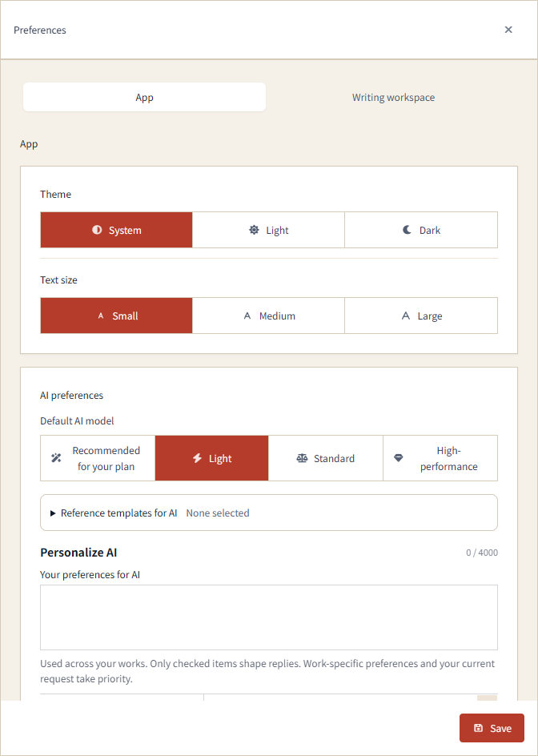Select Light theme option
Screen dimensions: 538x756
tap(268, 230)
